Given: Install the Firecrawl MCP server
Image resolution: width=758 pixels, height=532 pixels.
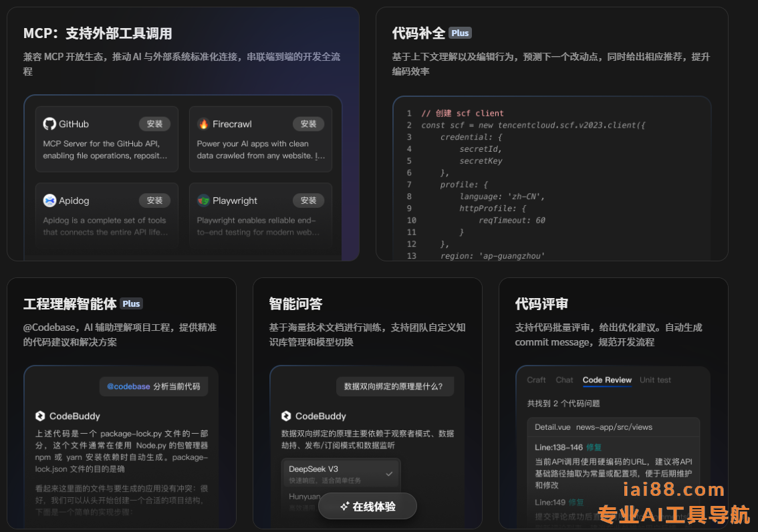Looking at the screenshot, I should pyautogui.click(x=308, y=124).
